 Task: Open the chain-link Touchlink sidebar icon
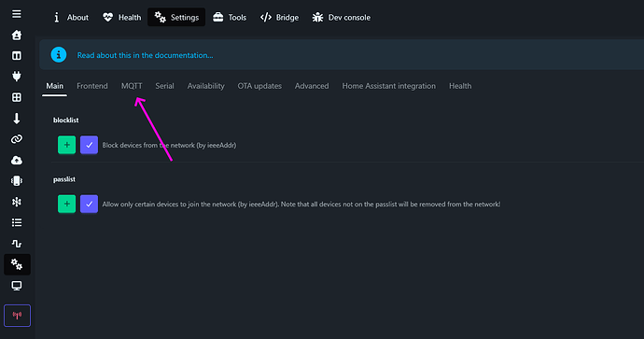pyautogui.click(x=17, y=139)
